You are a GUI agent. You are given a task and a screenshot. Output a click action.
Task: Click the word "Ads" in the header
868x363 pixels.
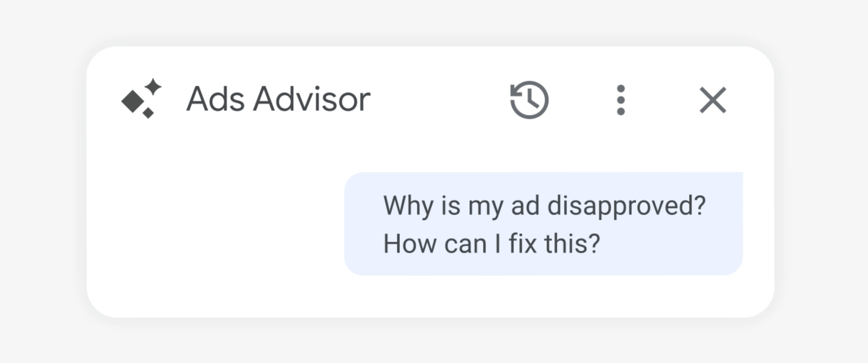click(x=215, y=99)
